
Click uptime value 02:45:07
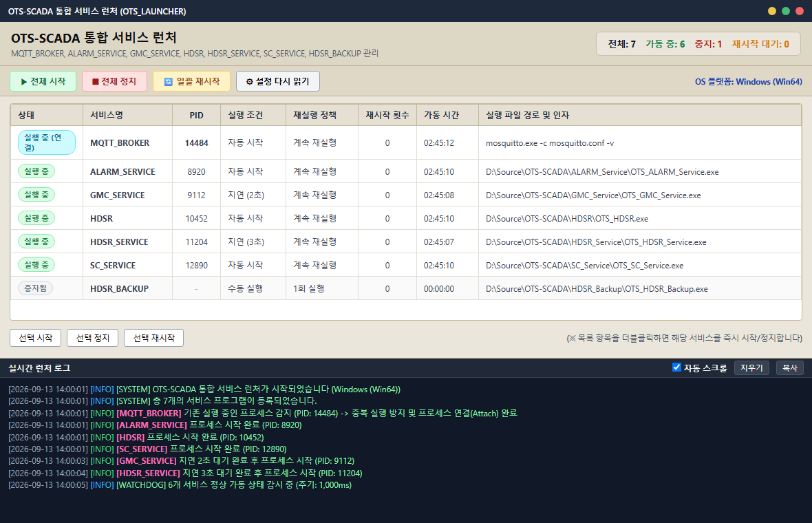pos(438,242)
